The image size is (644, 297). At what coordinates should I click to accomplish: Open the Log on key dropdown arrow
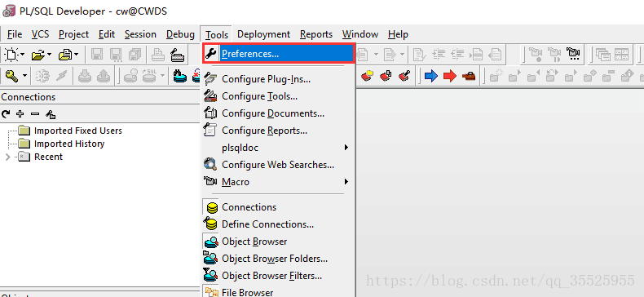coord(24,76)
